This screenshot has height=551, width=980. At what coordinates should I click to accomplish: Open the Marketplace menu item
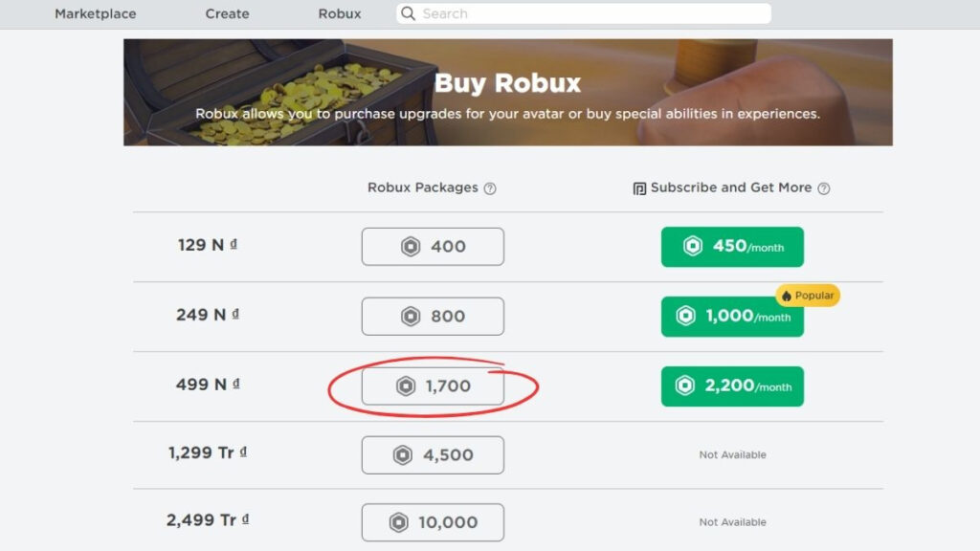point(95,13)
